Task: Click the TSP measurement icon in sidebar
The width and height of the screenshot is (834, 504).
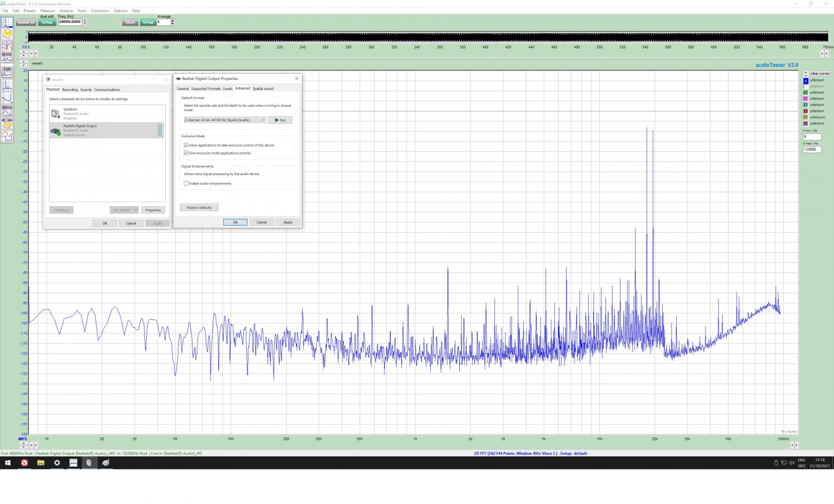Action: tap(7, 72)
